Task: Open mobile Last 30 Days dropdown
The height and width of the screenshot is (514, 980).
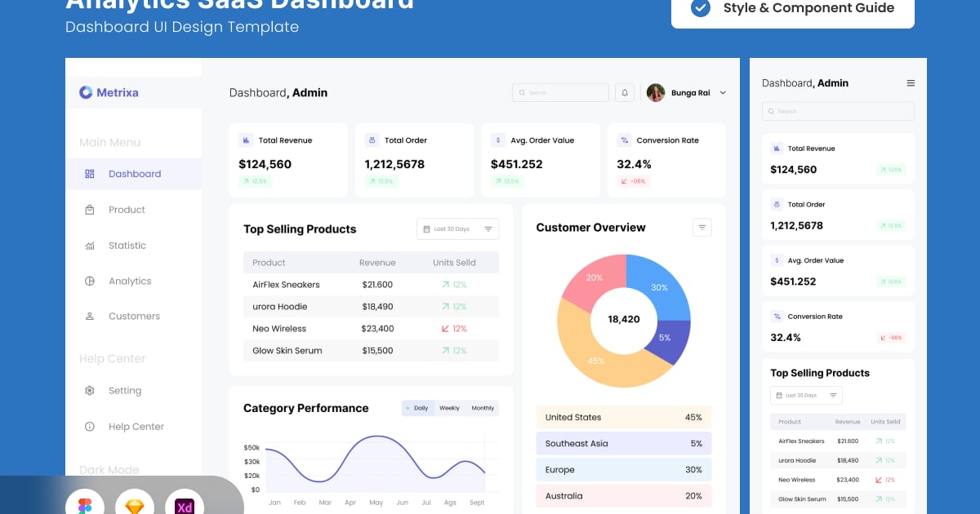Action: pyautogui.click(x=806, y=396)
